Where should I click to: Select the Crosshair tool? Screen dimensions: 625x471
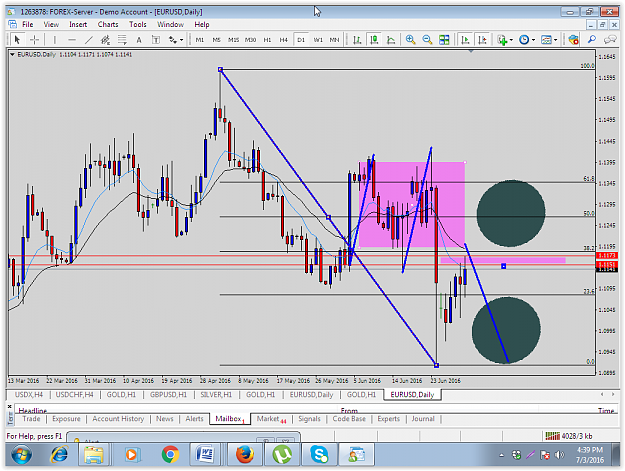pyautogui.click(x=34, y=39)
